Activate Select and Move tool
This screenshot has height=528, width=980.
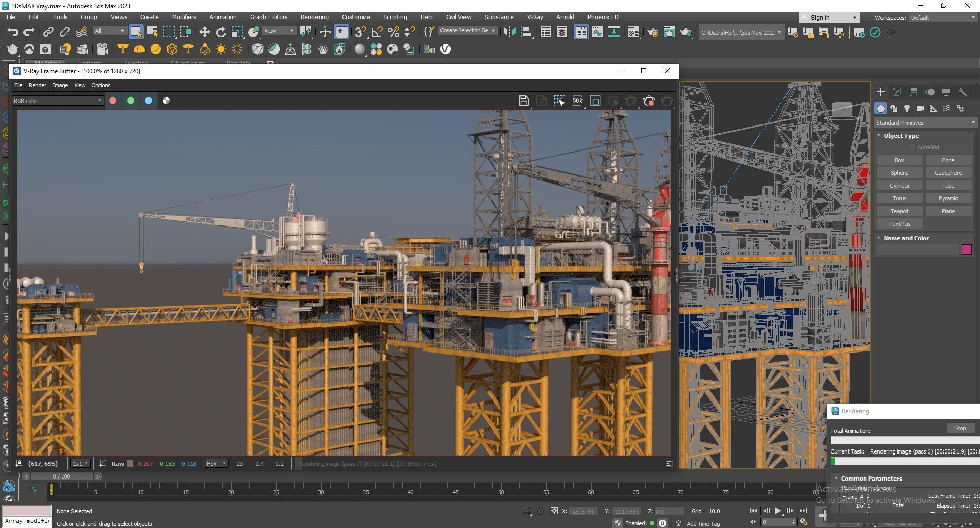click(204, 32)
